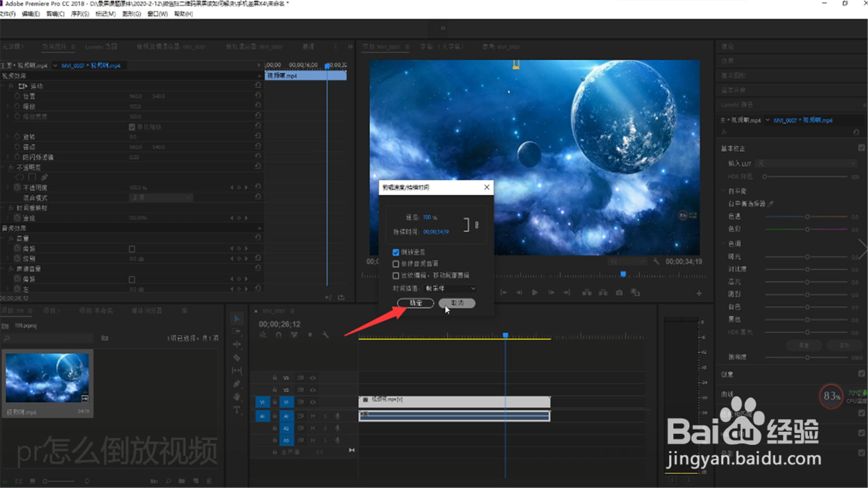Select the Razor tool in the toolbar
This screenshot has height=488, width=868.
point(236,357)
